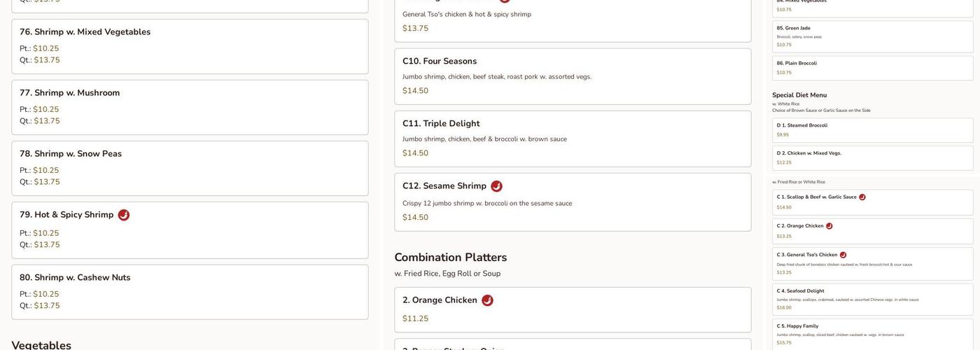Open 85. Green Jade in sidebar menu
Screen dimensions: 980x350
[x=873, y=36]
